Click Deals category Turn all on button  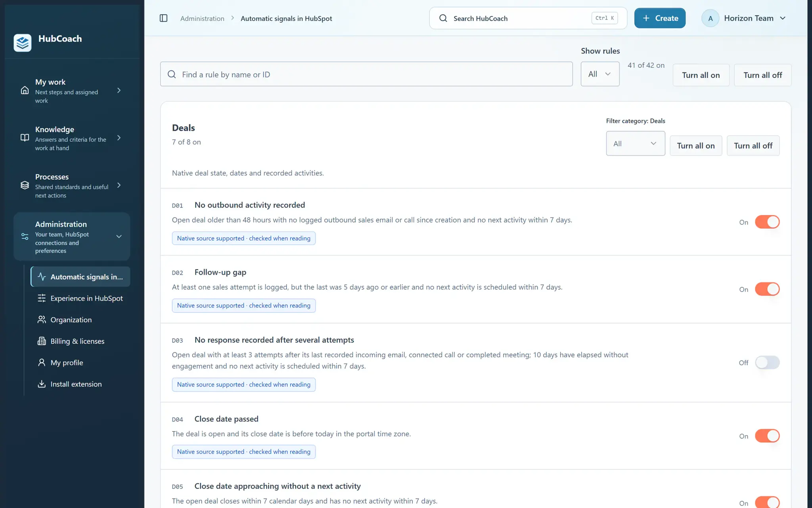point(696,146)
